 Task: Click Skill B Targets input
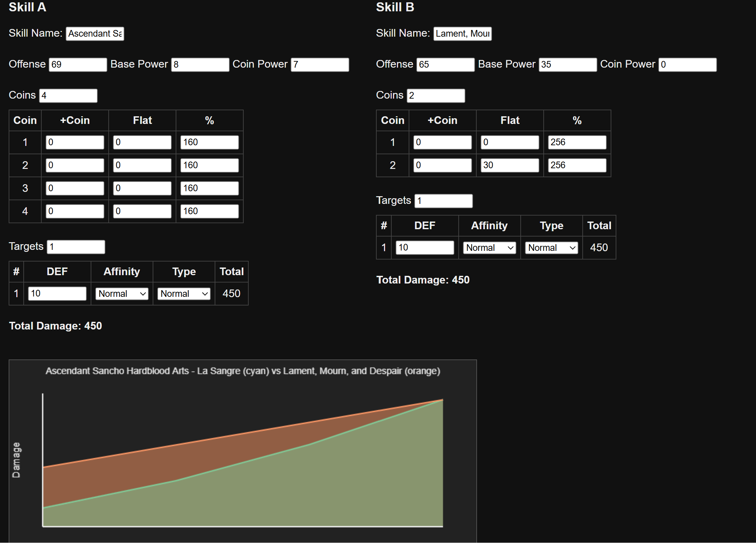point(443,201)
